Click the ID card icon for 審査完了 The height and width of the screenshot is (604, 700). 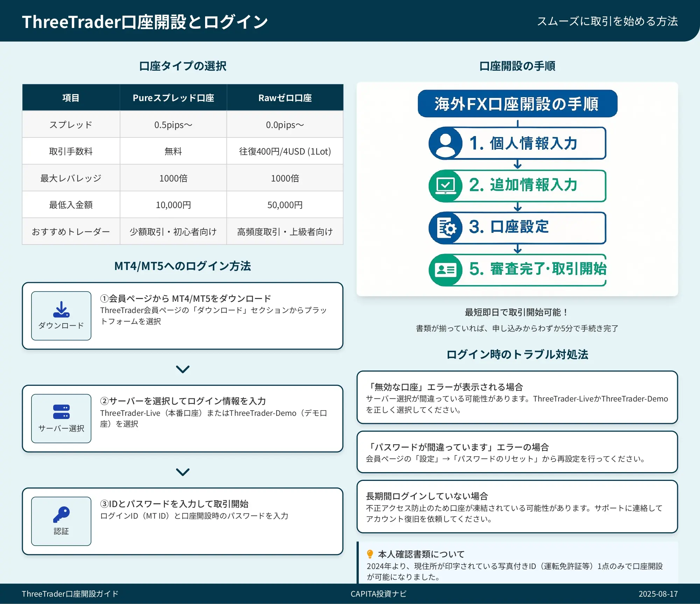point(445,270)
